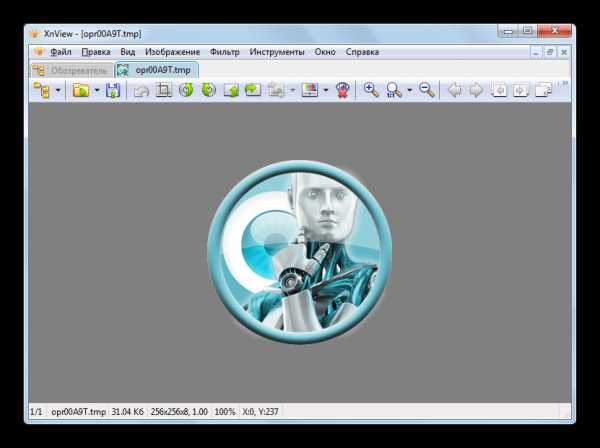The width and height of the screenshot is (600, 448).
Task: Click the previous file left arrow
Action: click(x=454, y=91)
